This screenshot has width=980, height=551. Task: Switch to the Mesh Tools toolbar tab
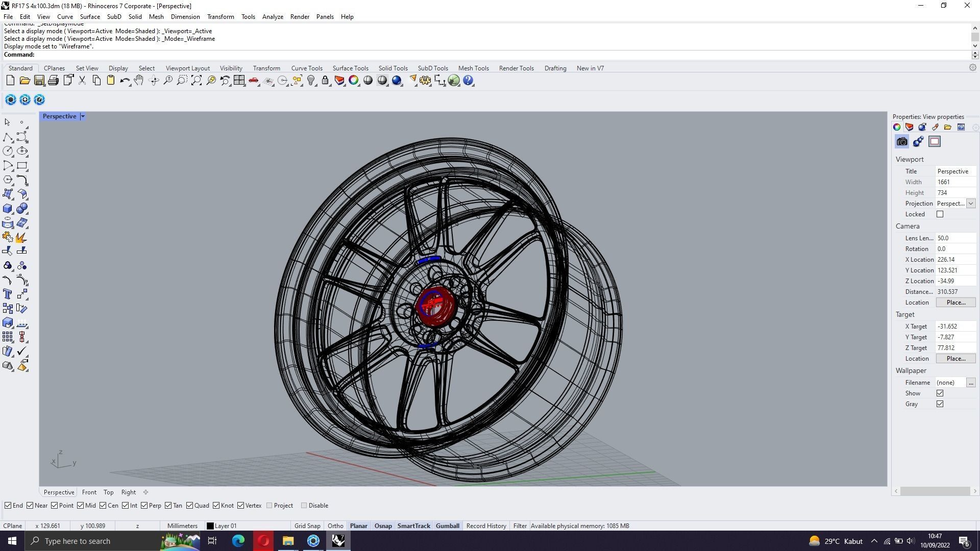473,68
